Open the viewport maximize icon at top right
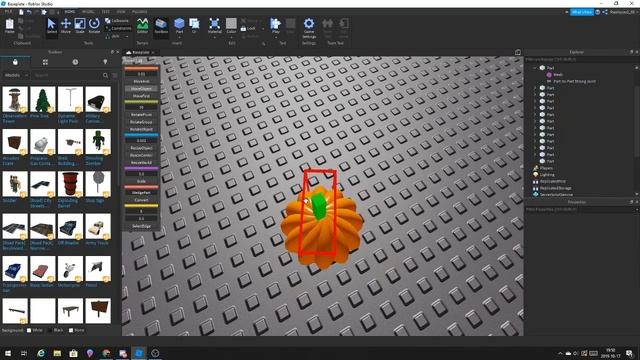640x360 pixels. point(518,52)
